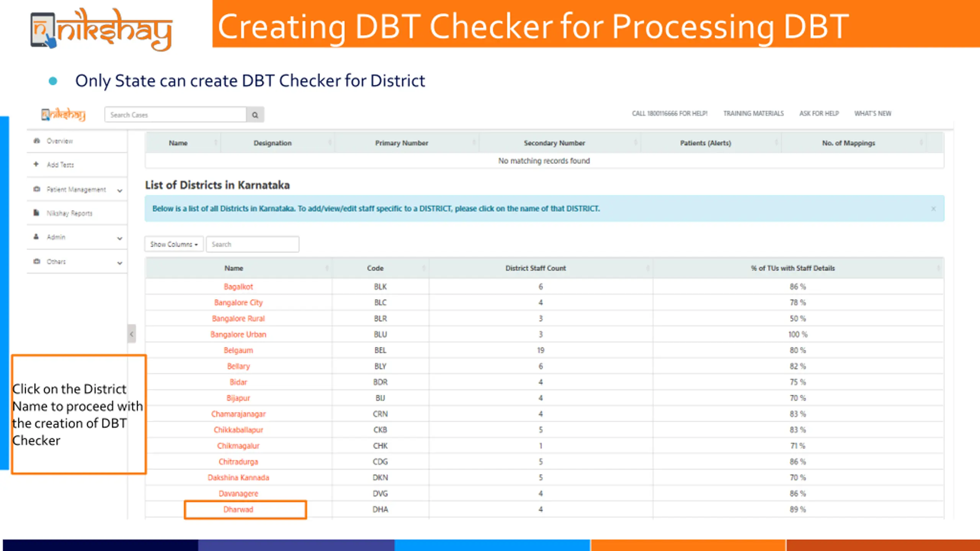Open the Admin menu item
The image size is (980, 551).
pyautogui.click(x=56, y=237)
